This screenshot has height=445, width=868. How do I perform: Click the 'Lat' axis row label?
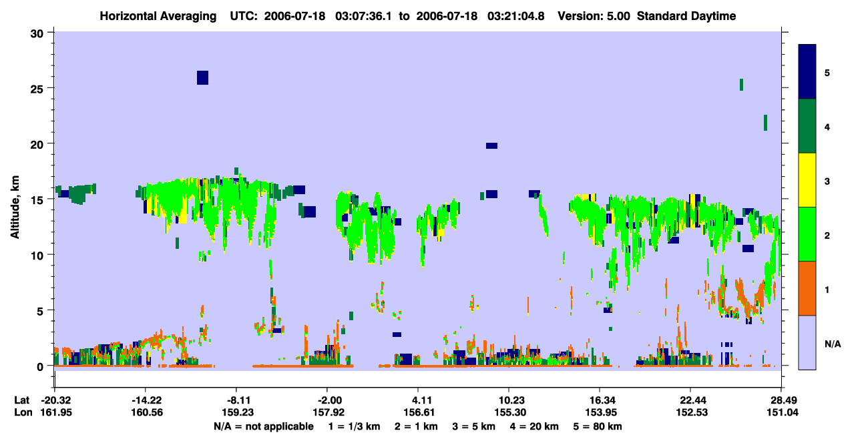click(x=22, y=400)
